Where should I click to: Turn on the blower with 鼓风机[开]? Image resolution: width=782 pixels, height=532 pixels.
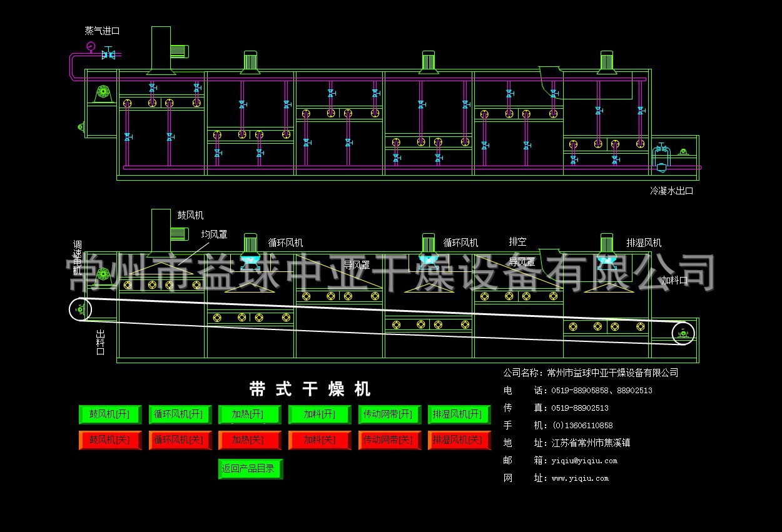click(x=110, y=414)
